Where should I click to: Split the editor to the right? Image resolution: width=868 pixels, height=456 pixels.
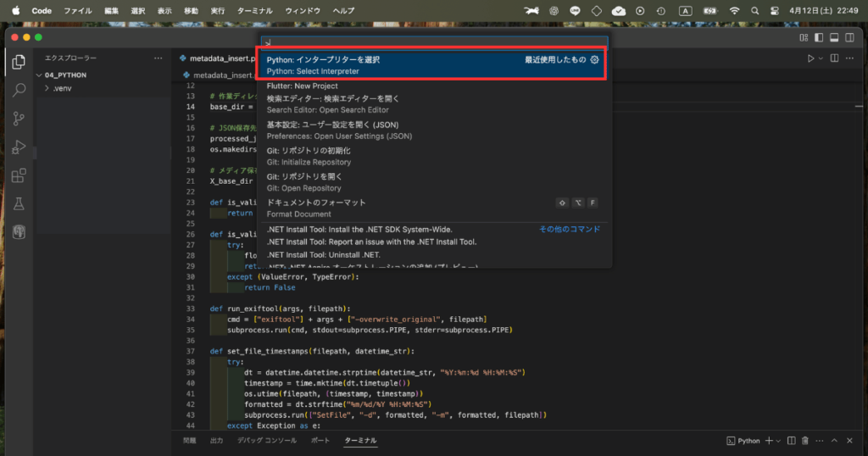[834, 58]
